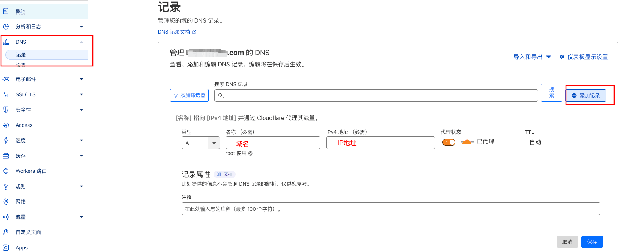Click the speed lightning bolt icon

[x=6, y=140]
